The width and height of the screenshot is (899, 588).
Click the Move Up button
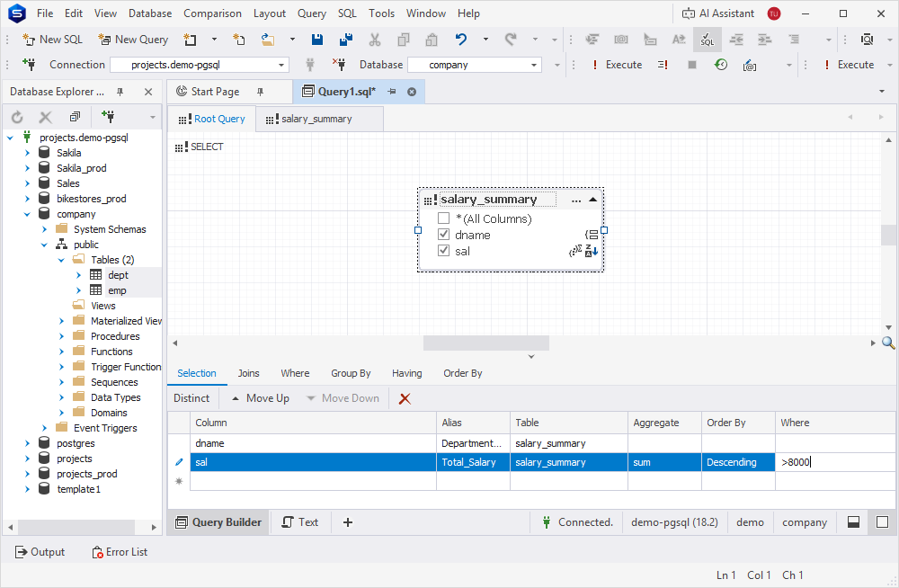pyautogui.click(x=261, y=398)
